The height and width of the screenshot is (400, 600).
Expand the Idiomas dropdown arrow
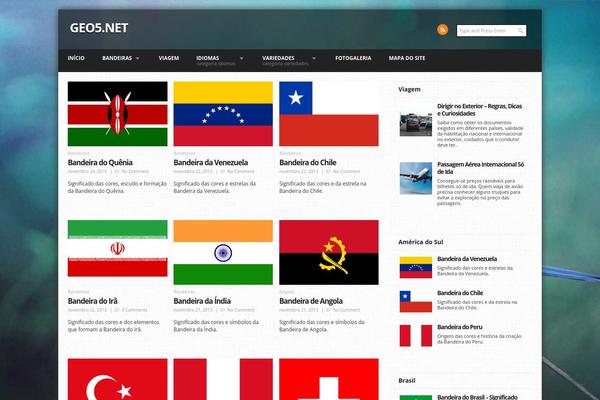[x=241, y=58]
